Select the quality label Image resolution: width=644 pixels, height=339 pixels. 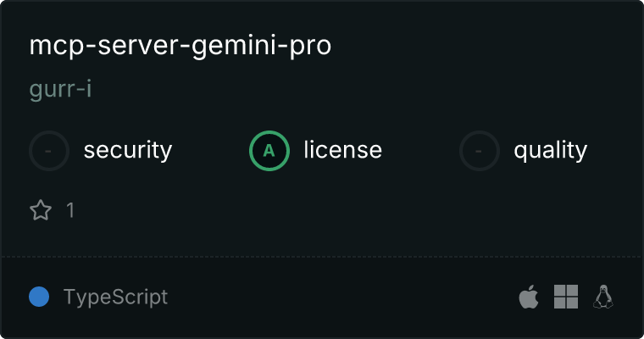550,150
